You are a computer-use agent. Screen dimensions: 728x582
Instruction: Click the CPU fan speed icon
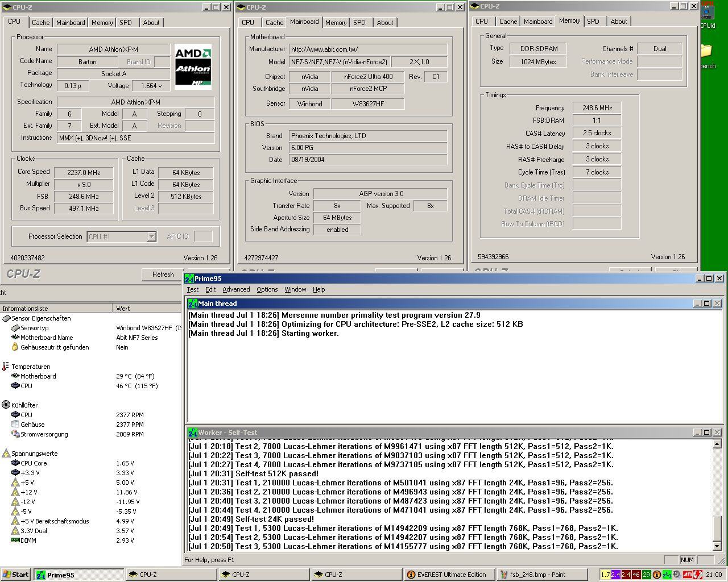point(15,415)
